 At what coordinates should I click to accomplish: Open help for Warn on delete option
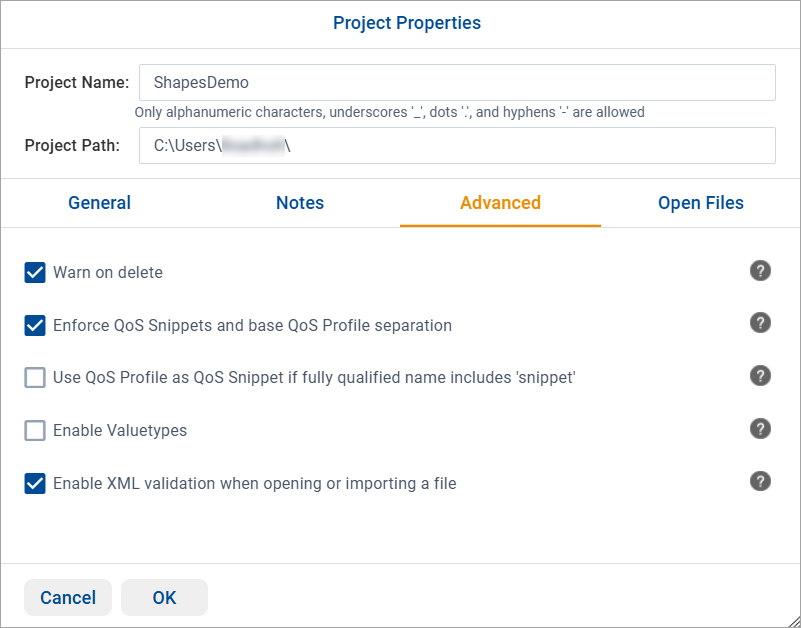(x=760, y=271)
